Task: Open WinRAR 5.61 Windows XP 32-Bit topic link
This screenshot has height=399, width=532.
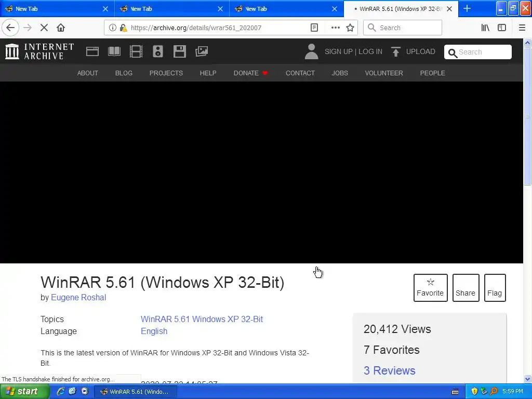Action: click(202, 320)
